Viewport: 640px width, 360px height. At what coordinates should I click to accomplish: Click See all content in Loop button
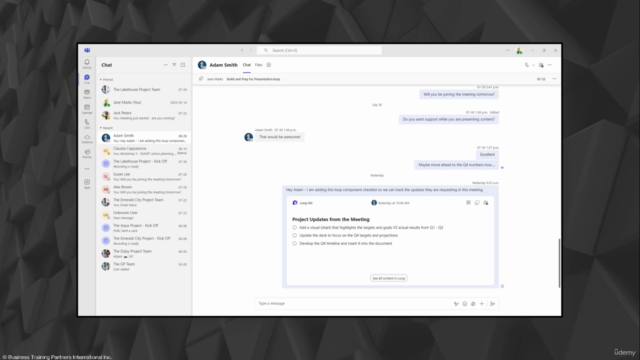pyautogui.click(x=389, y=278)
